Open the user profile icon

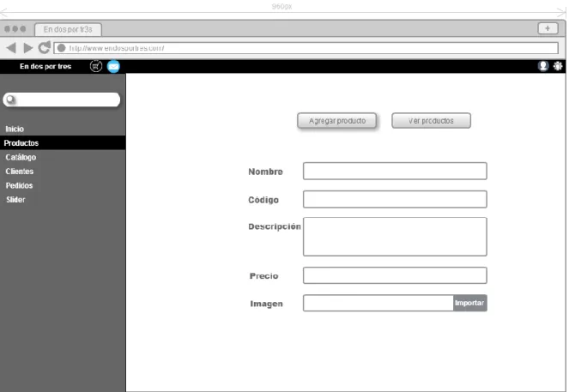(543, 66)
